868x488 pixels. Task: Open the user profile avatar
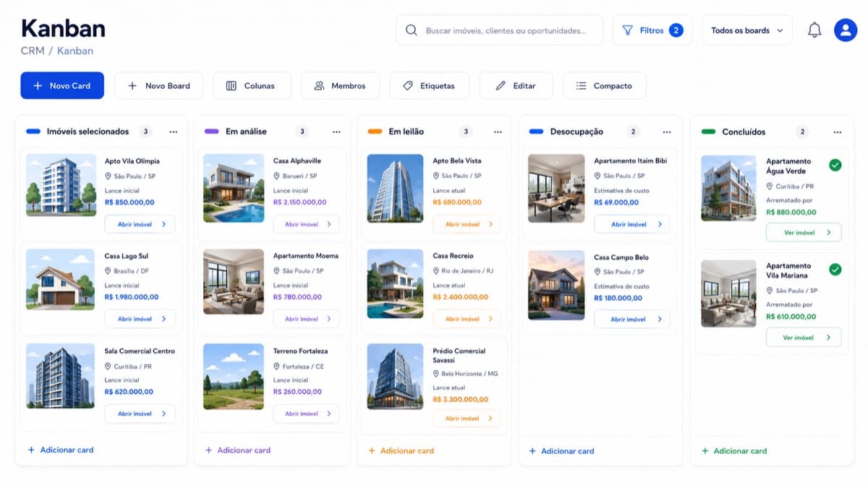pos(846,30)
